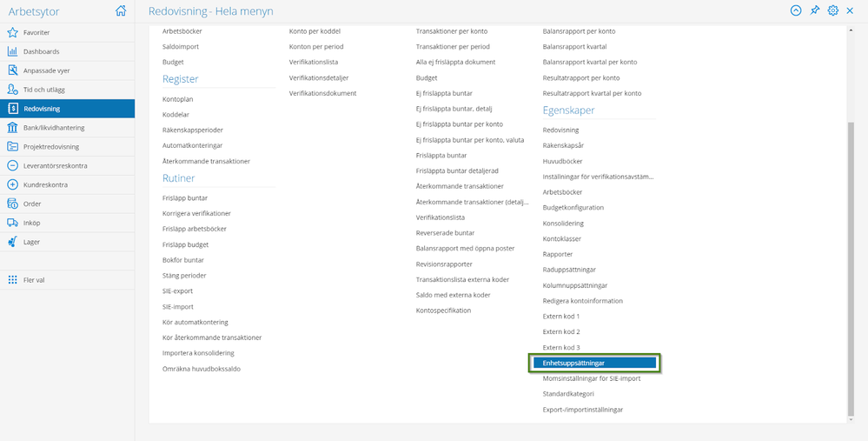
Task: Open the highlighted Enhetsuppsättningar item
Action: click(x=594, y=363)
